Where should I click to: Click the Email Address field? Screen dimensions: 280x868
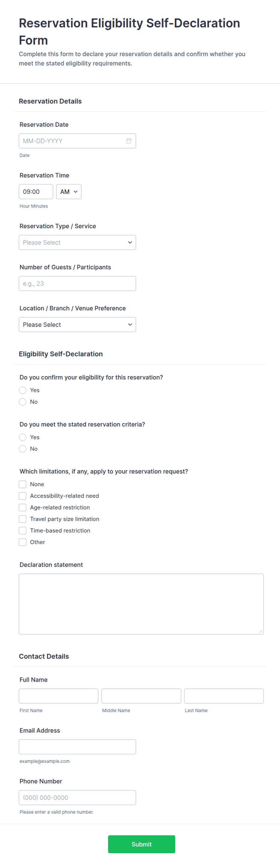tap(77, 747)
